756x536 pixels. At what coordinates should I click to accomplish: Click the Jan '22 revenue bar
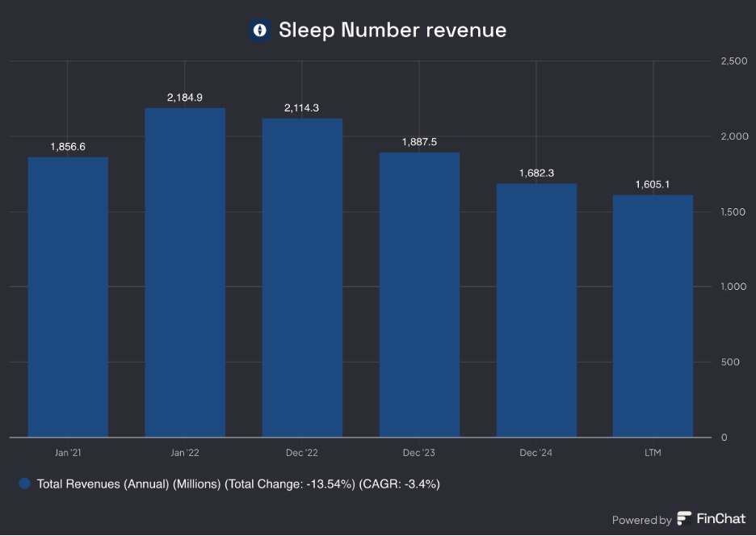[185, 272]
